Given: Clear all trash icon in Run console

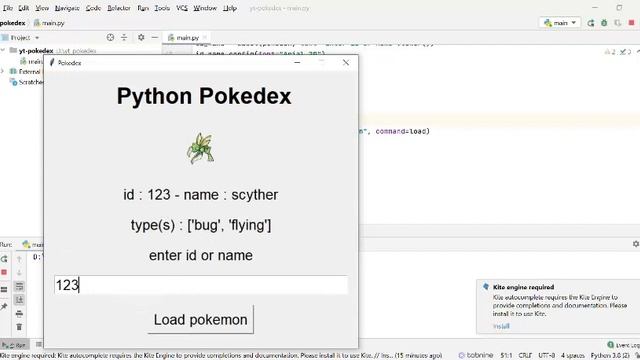Looking at the screenshot, I should tap(19, 327).
